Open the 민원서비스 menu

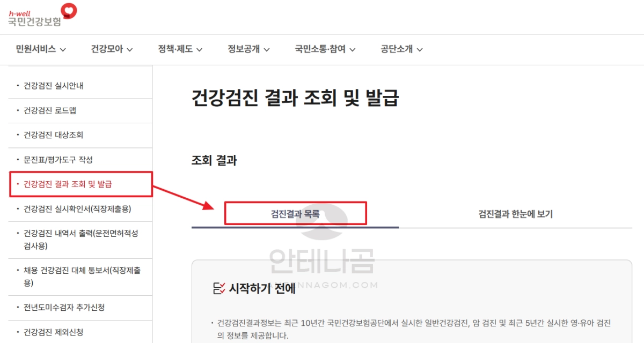click(x=41, y=49)
